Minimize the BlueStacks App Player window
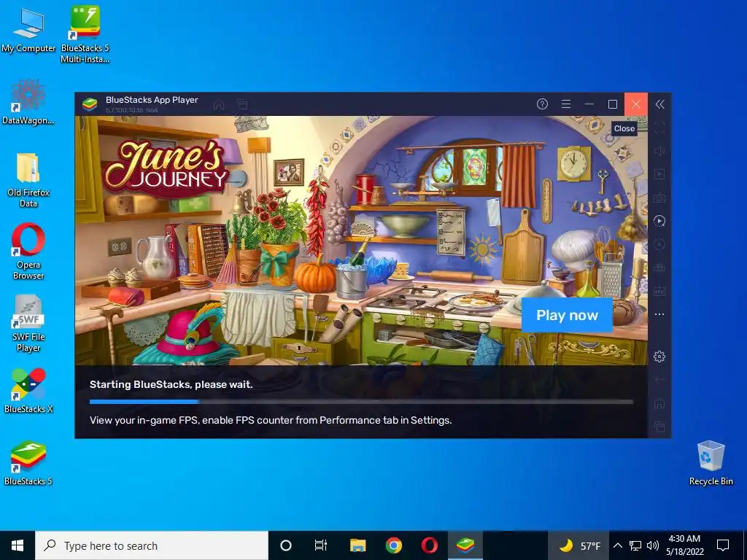 (589, 104)
